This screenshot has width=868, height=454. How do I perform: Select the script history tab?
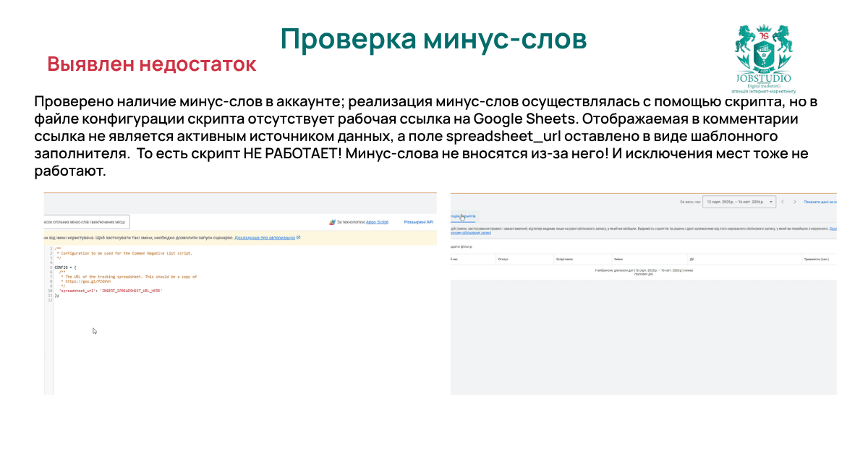pos(463,216)
